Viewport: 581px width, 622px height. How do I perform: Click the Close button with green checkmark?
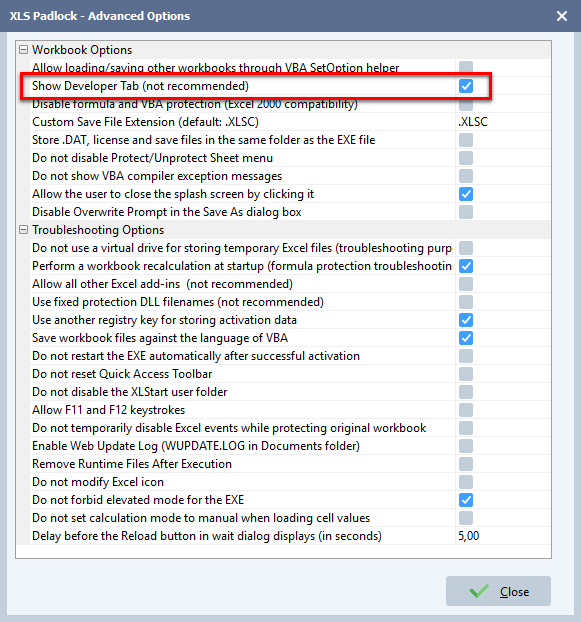coord(498,591)
